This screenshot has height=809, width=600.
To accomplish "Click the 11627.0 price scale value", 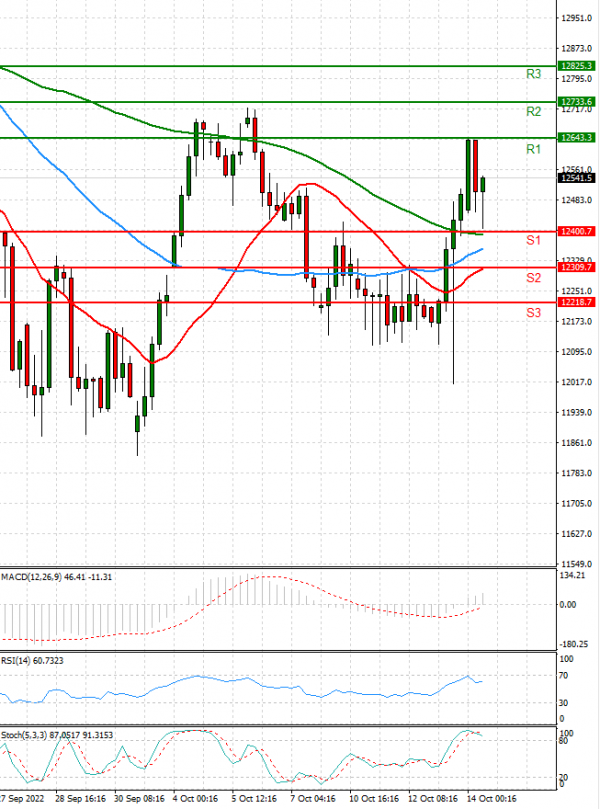I will pyautogui.click(x=576, y=534).
